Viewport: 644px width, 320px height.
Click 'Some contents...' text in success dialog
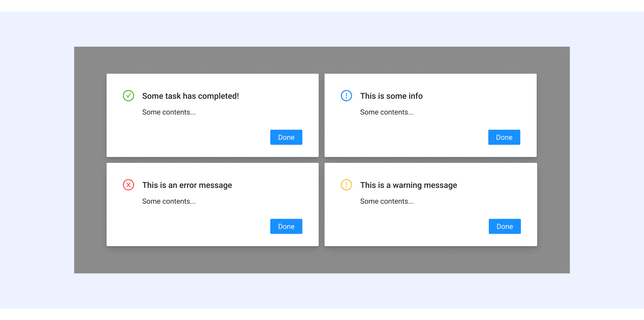click(x=169, y=112)
